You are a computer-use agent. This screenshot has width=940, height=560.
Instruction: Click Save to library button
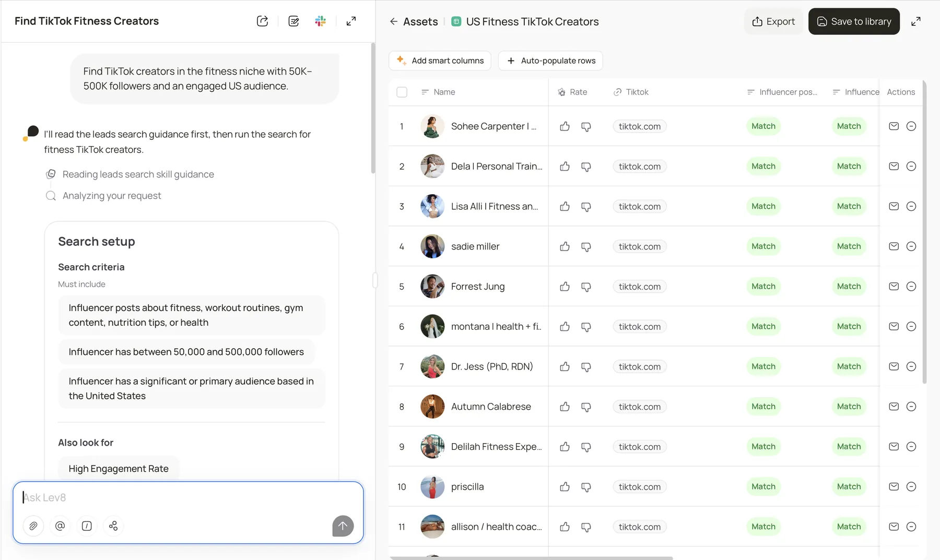click(854, 21)
